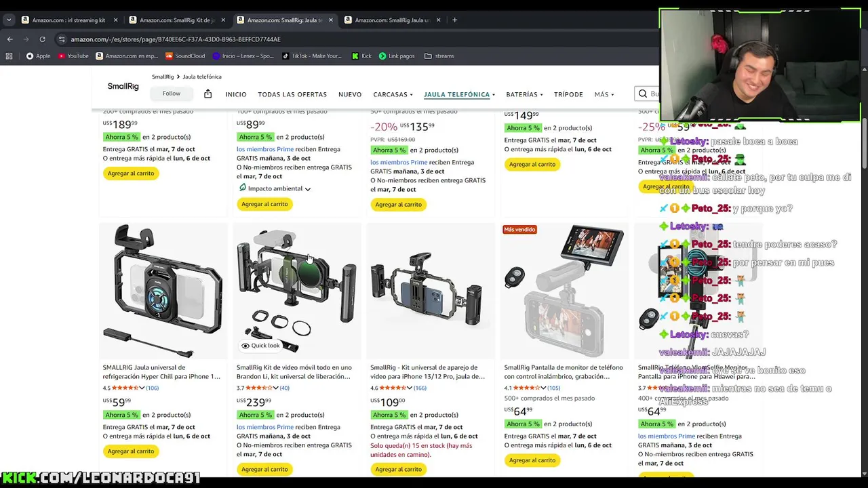The width and height of the screenshot is (868, 488).
Task: Follow the SmallRig store
Action: 172,94
